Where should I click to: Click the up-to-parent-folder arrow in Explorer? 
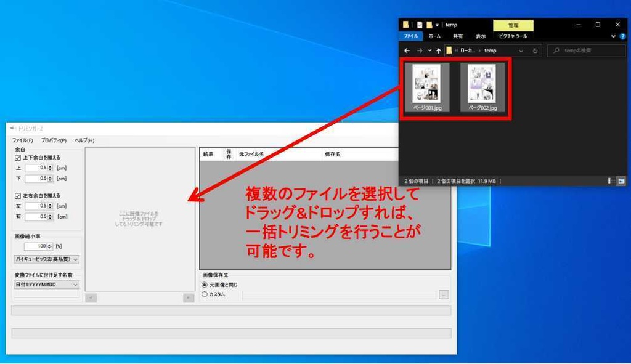tap(438, 51)
